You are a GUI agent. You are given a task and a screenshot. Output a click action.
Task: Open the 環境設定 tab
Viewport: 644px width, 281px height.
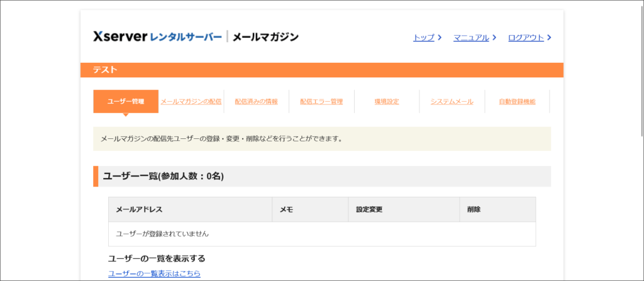[387, 102]
